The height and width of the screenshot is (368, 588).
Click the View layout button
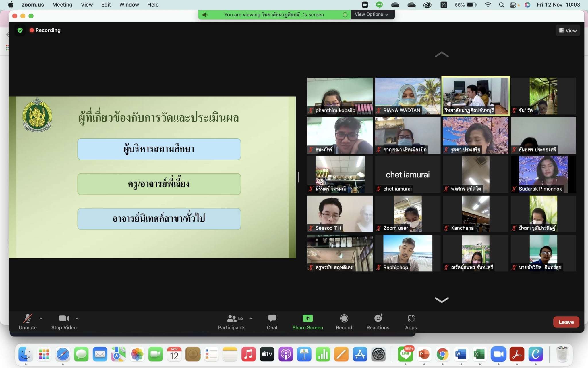568,30
